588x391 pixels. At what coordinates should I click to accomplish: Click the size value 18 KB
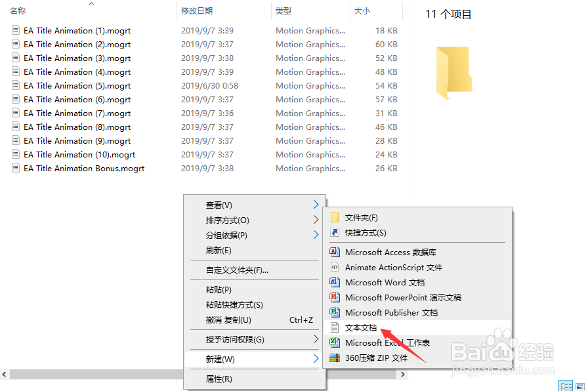tap(387, 30)
